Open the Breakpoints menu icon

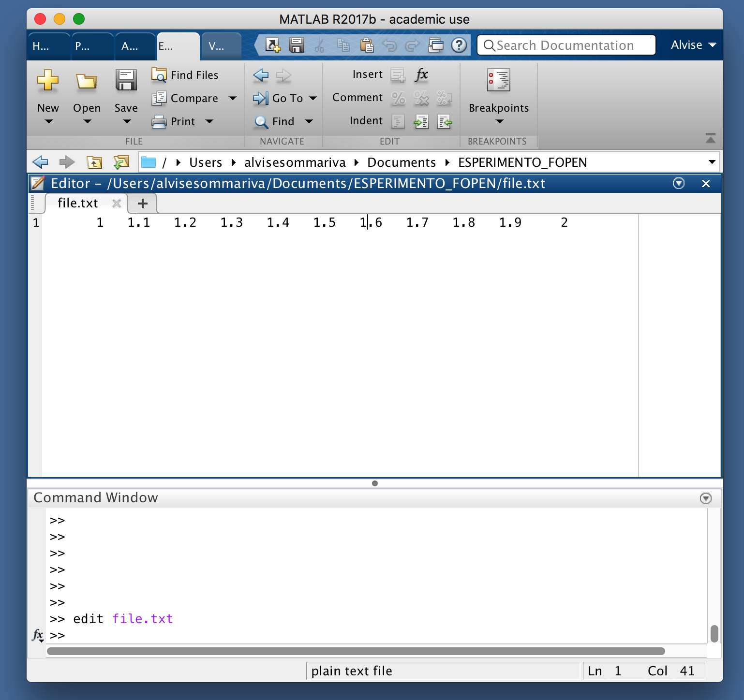click(499, 80)
